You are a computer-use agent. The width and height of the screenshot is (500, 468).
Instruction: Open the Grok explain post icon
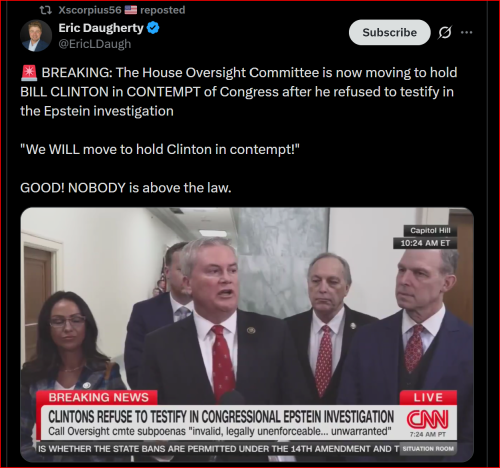click(445, 32)
